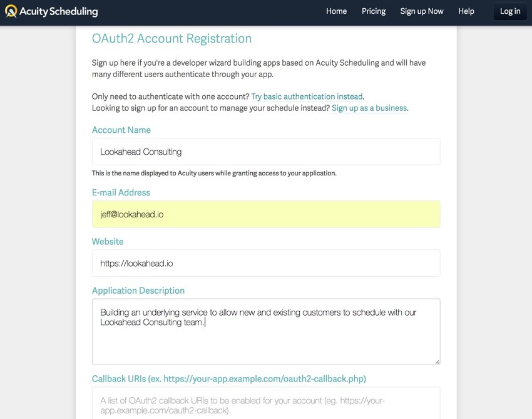
Task: Focus the E-mail Address input field
Action: 266,214
